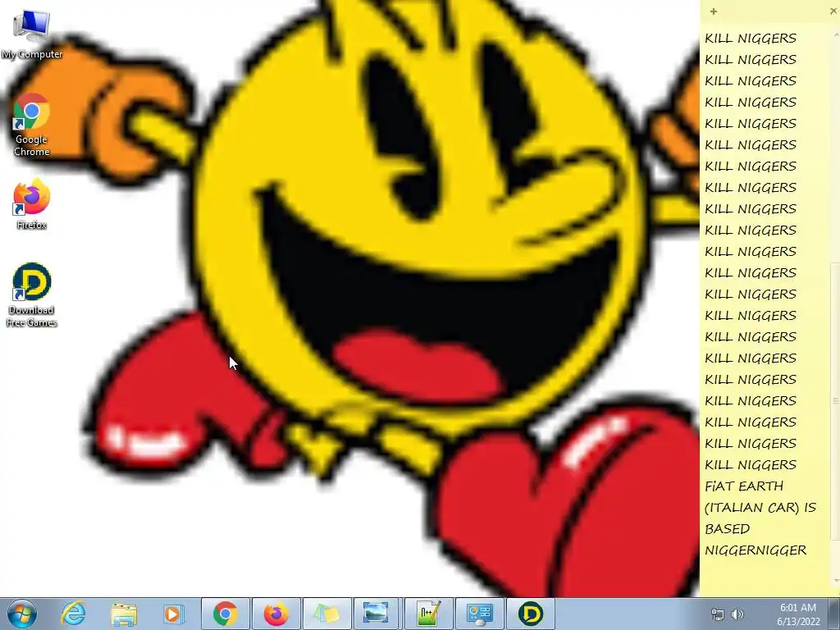840x630 pixels.
Task: Open the My Computer desktop icon
Action: tap(32, 34)
